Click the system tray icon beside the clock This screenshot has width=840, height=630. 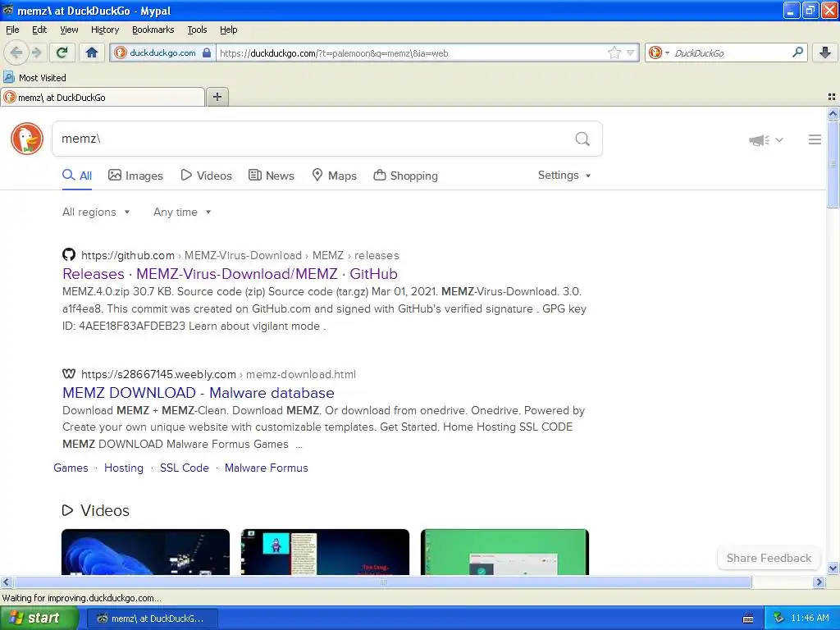779,619
